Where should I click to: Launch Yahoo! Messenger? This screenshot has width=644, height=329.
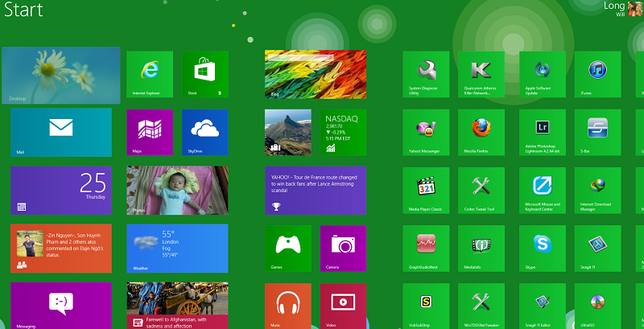pos(426,132)
